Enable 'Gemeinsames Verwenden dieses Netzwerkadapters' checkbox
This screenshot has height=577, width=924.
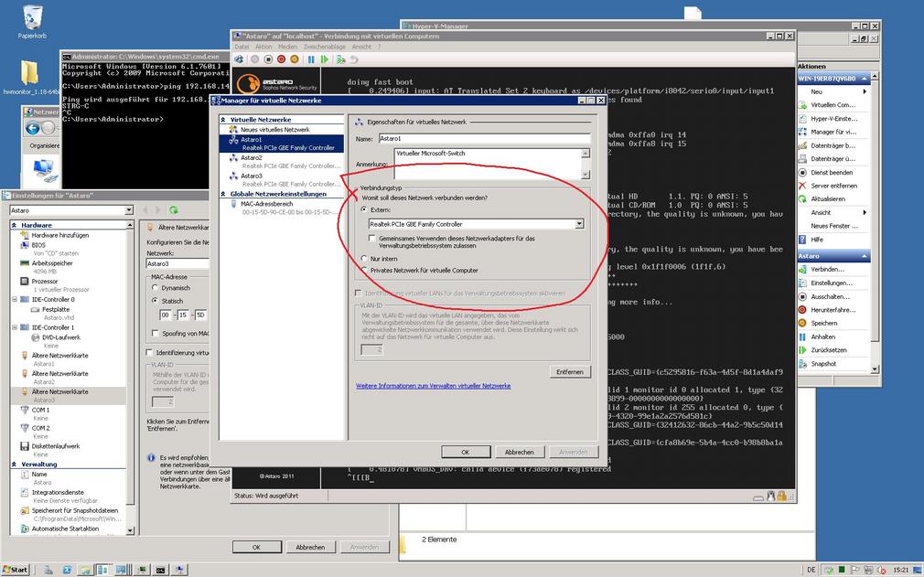coord(372,239)
